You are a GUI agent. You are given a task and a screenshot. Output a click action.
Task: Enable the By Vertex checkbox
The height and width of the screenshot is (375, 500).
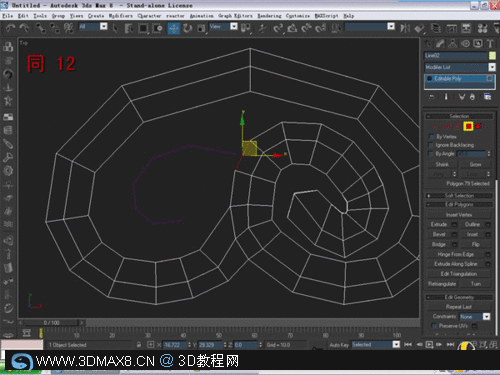tap(432, 137)
